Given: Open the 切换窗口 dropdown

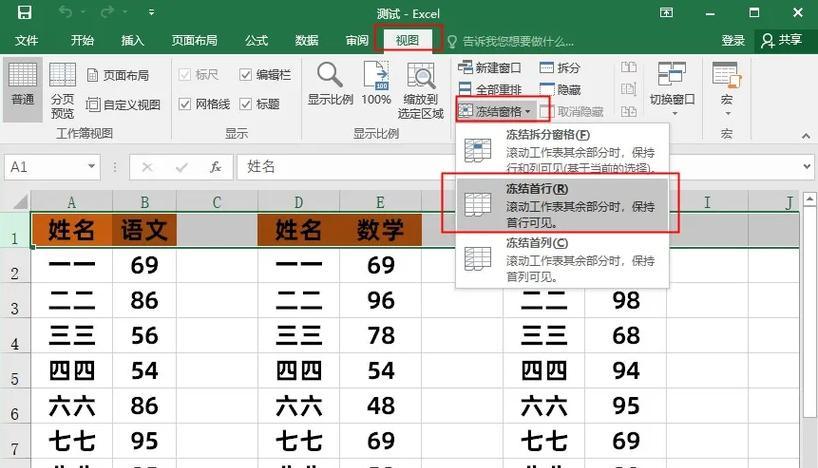Looking at the screenshot, I should (x=672, y=89).
